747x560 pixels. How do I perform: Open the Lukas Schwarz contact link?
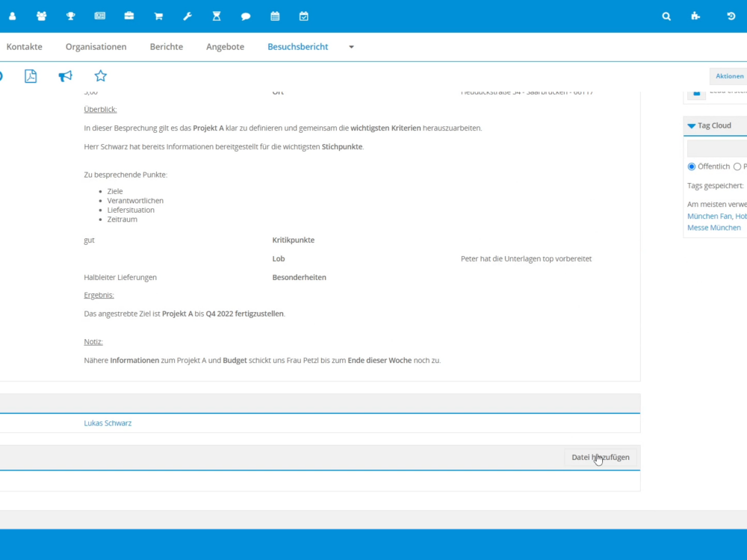click(x=108, y=423)
